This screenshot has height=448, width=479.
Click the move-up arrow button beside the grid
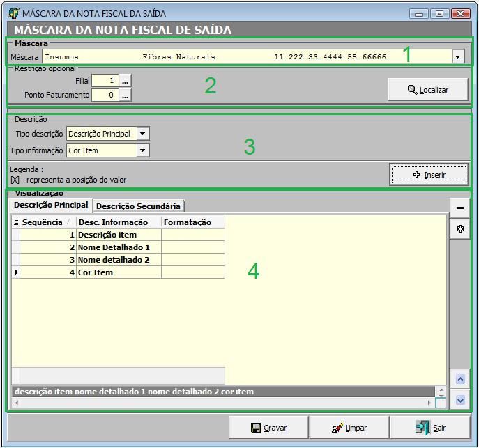(459, 379)
